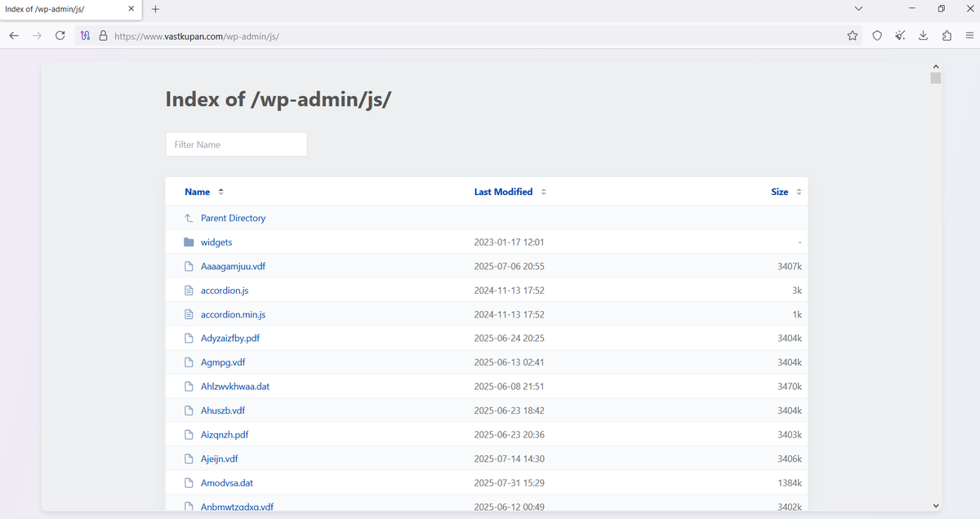
Task: Click the file icon beside Aizqnzh.pdf
Action: click(189, 435)
